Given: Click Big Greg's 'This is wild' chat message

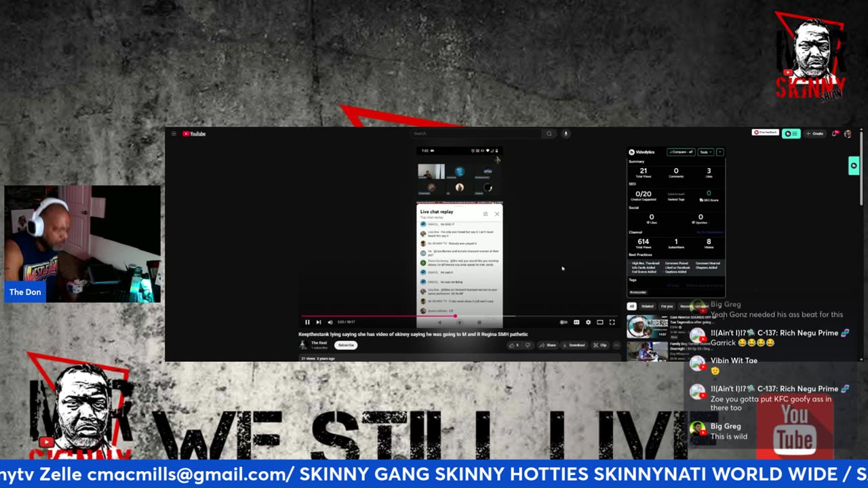Looking at the screenshot, I should (x=729, y=436).
